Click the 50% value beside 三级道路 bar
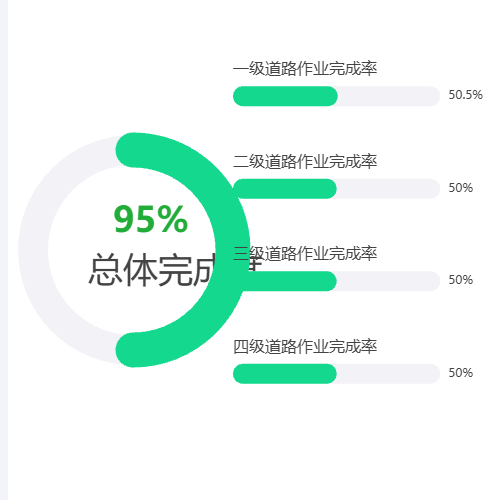 pos(461,280)
